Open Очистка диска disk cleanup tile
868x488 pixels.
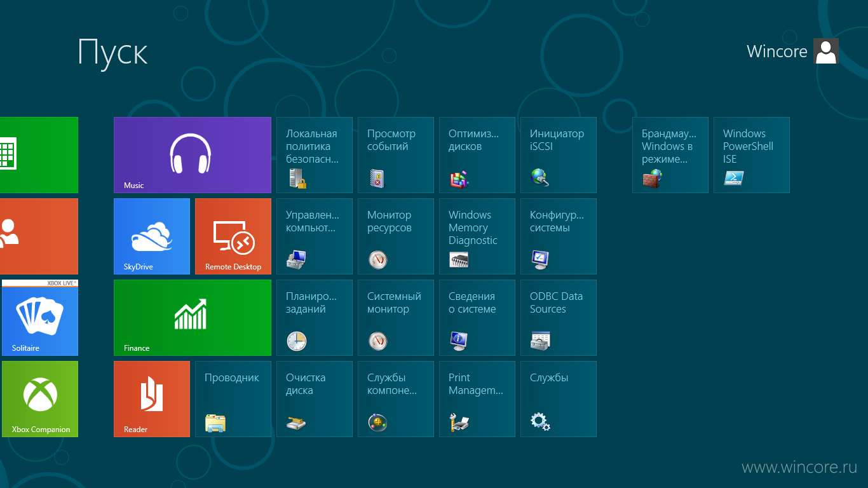(314, 398)
